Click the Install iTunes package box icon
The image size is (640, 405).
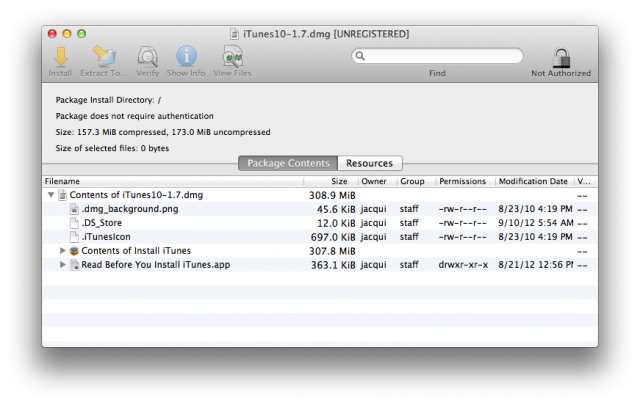tap(74, 251)
